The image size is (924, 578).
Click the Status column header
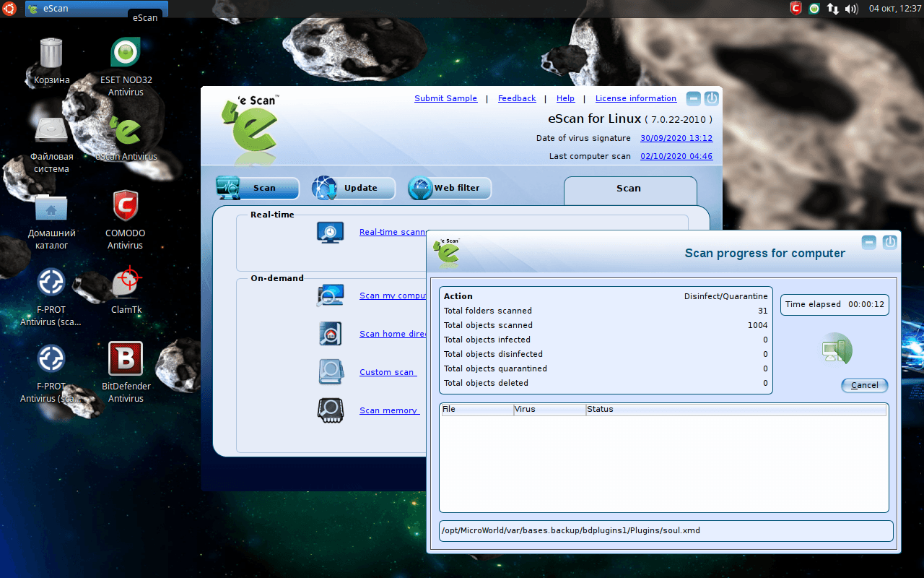736,410
